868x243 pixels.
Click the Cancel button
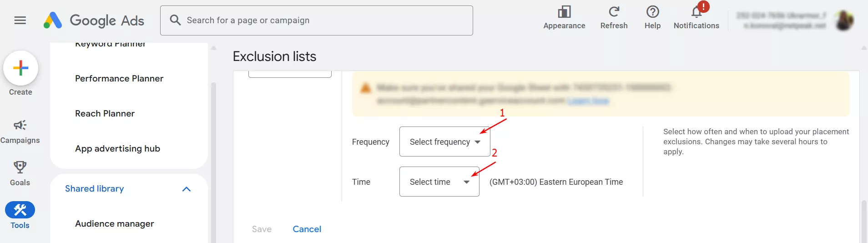click(x=307, y=229)
